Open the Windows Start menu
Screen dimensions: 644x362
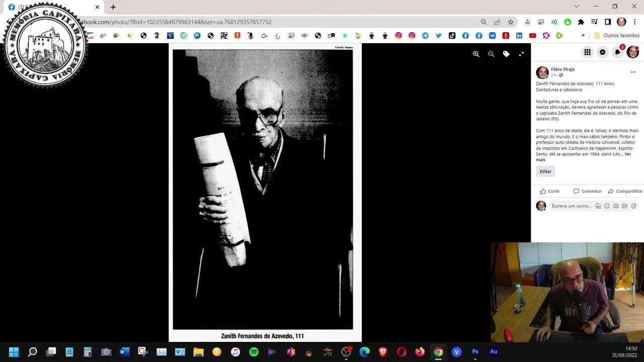pos(14,352)
